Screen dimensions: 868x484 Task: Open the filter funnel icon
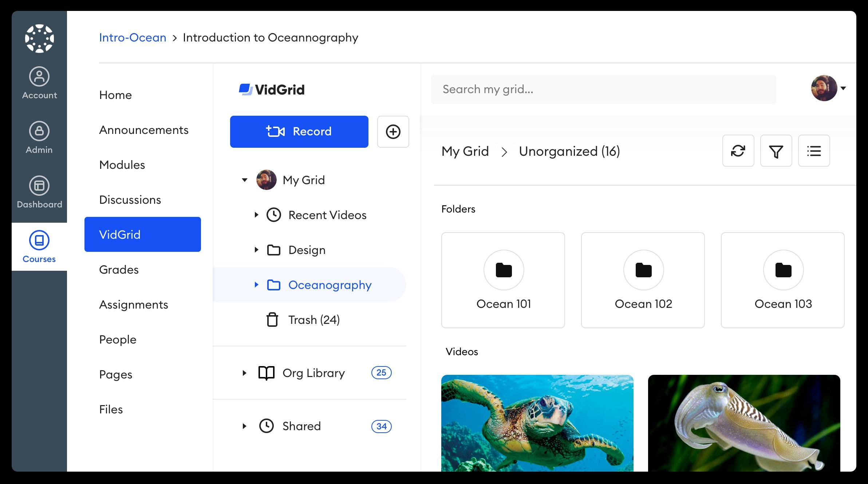[x=776, y=151]
